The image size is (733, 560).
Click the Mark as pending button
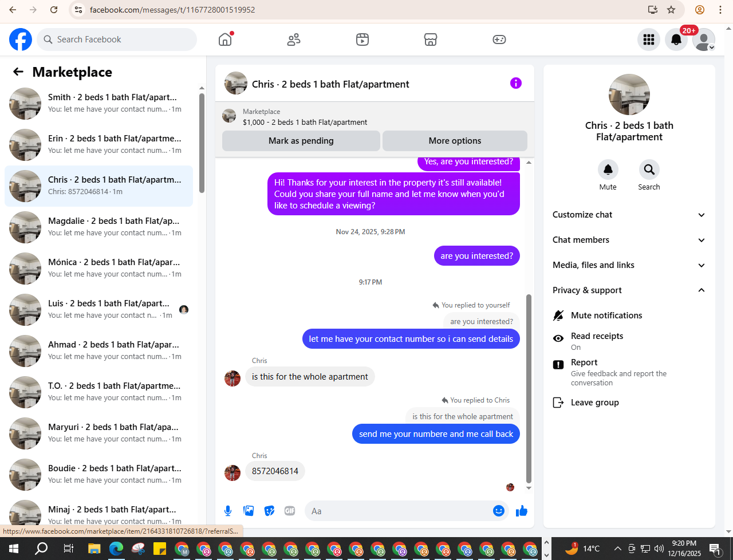301,141
